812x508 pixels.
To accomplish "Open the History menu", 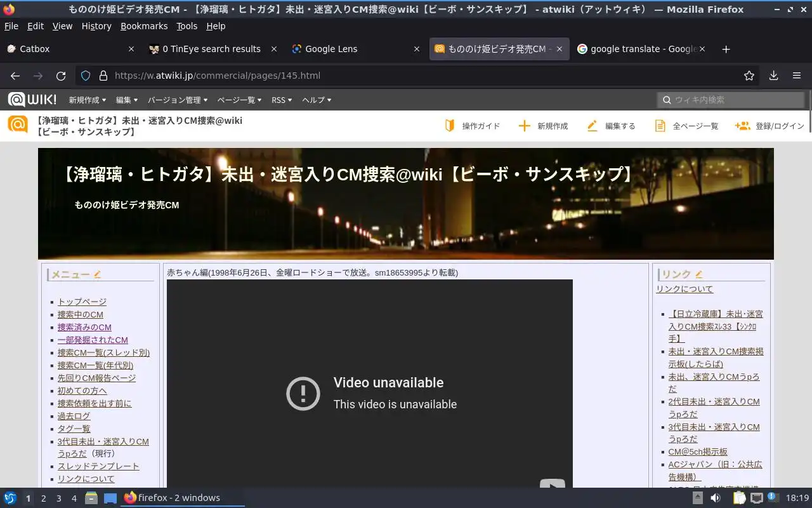I will click(96, 26).
